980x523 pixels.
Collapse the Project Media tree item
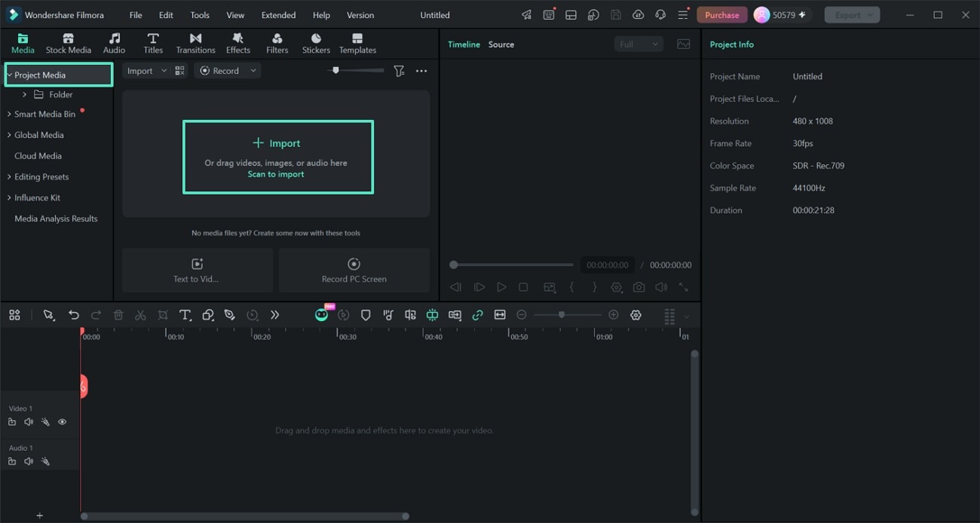(x=9, y=75)
